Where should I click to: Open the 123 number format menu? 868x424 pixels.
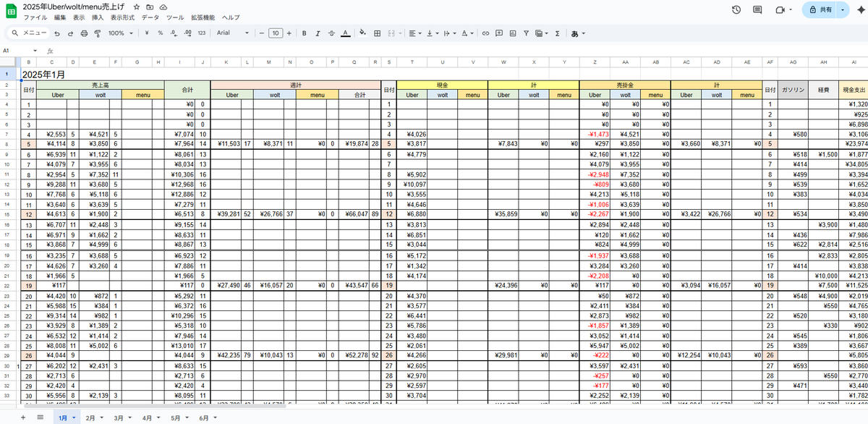201,33
